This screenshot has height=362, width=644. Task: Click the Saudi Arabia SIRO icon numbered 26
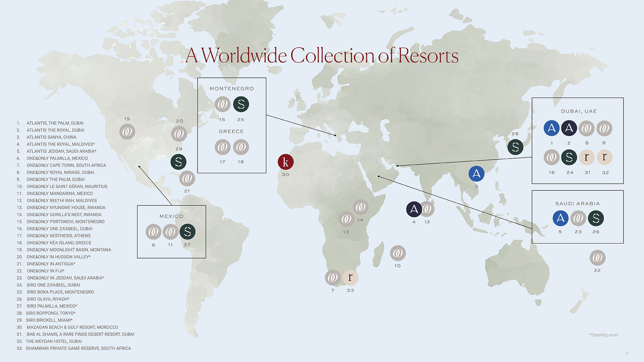596,218
